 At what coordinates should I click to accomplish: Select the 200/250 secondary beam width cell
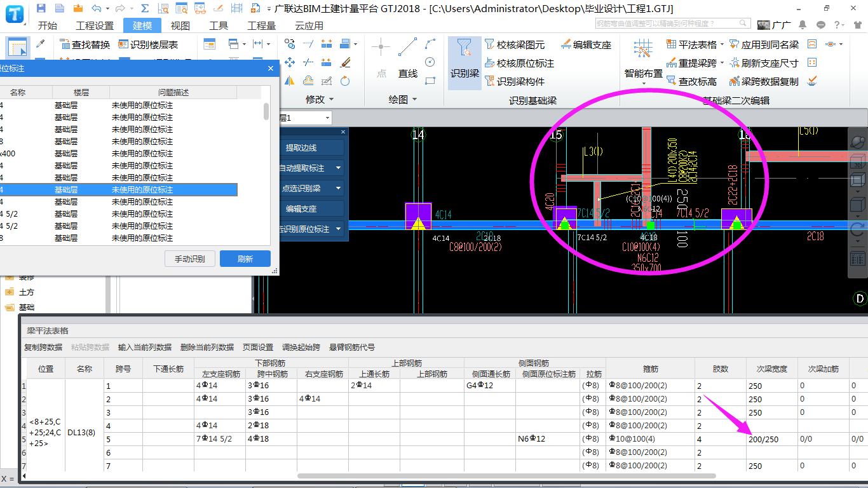[x=771, y=439]
